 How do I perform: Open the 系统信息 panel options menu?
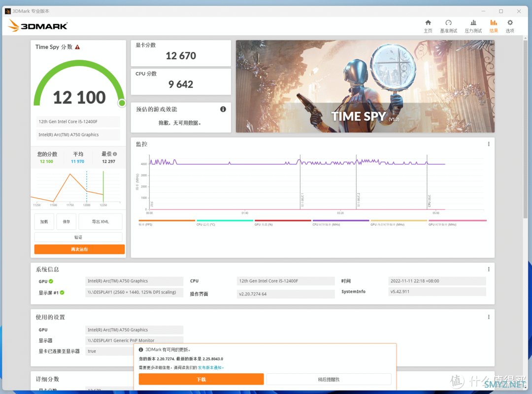coord(489,269)
